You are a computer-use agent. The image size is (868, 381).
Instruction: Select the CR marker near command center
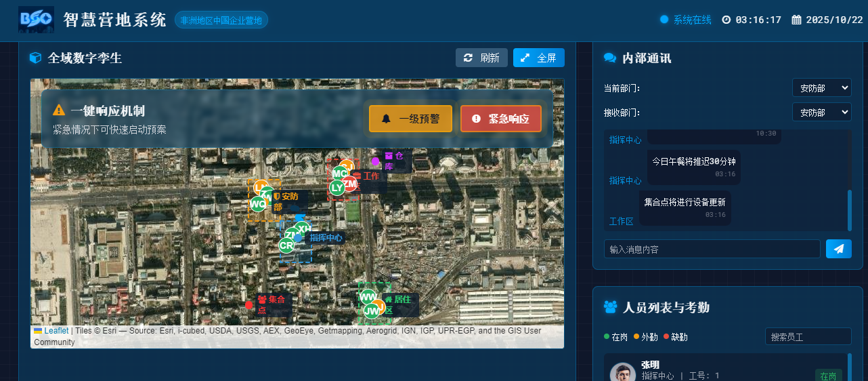286,245
